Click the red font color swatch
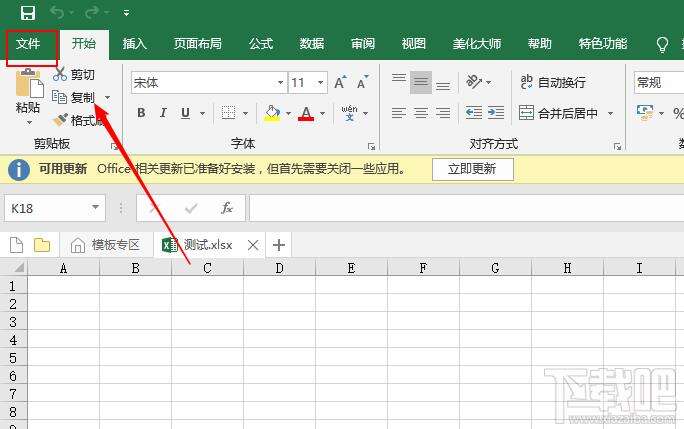684x429 pixels. (306, 113)
